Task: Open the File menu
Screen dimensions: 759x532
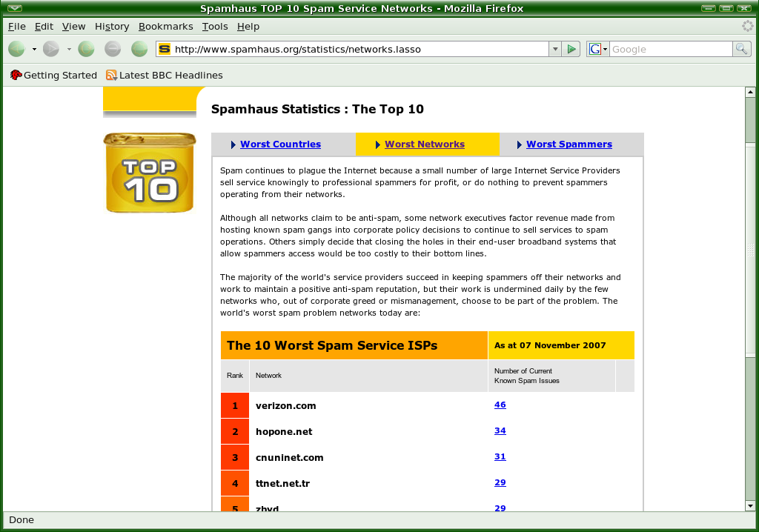Action: (x=17, y=27)
